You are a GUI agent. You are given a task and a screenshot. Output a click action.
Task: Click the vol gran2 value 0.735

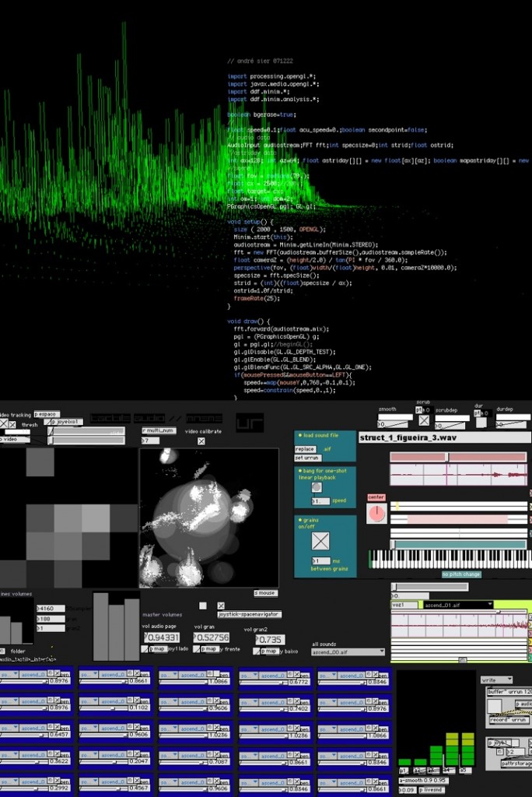coord(271,640)
